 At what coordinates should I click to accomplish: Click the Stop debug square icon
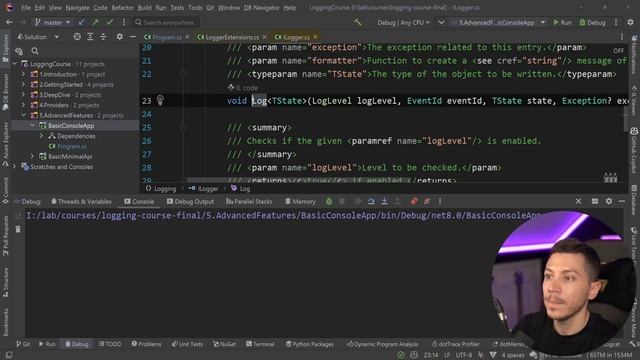[342, 201]
